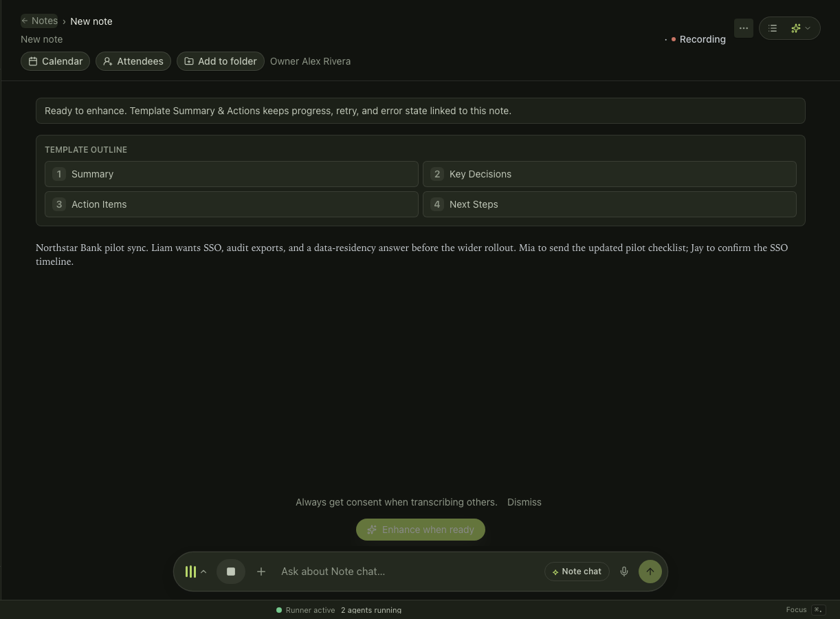The image size is (840, 619).
Task: Click the New note breadcrumb item
Action: coord(91,21)
